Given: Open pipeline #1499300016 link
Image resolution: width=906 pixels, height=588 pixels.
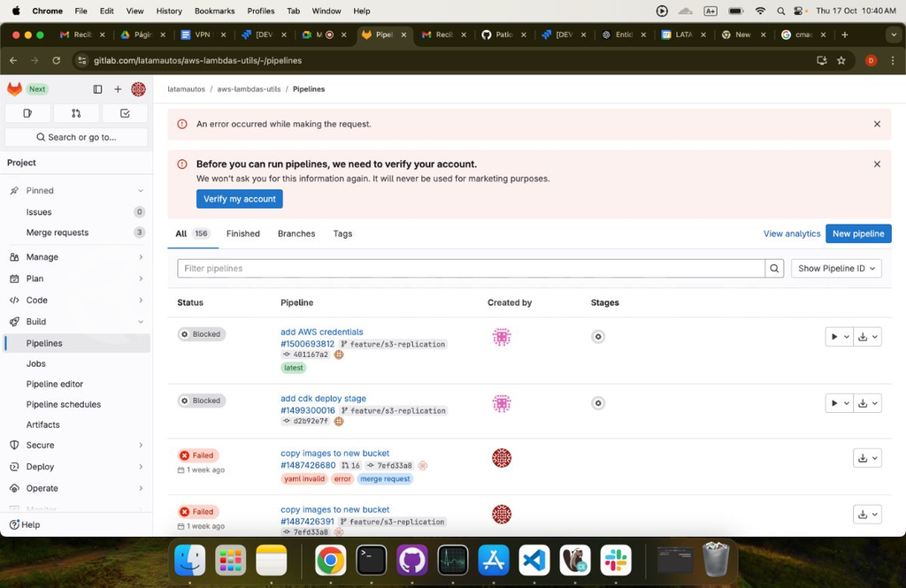Looking at the screenshot, I should coord(307,410).
